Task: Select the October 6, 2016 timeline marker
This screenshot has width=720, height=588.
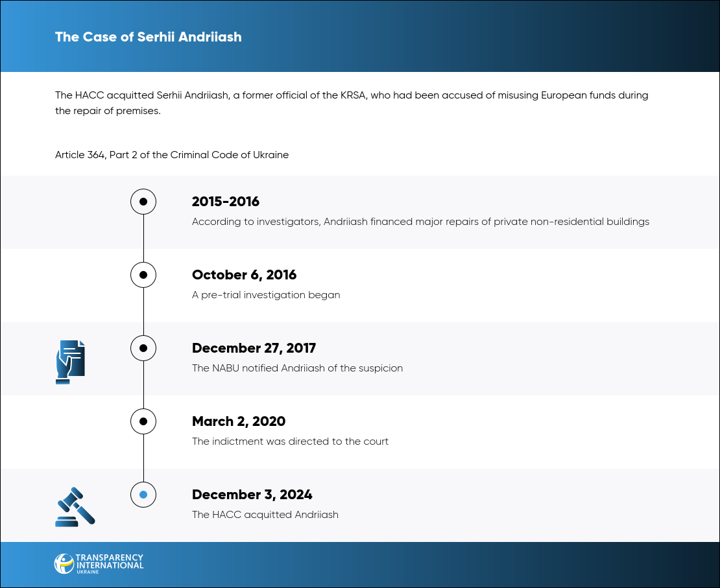Action: (x=143, y=275)
